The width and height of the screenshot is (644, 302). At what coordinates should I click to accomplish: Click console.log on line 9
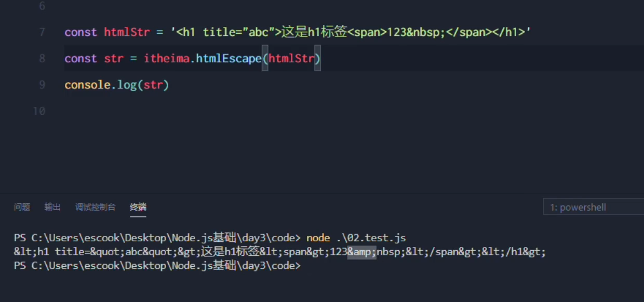100,85
